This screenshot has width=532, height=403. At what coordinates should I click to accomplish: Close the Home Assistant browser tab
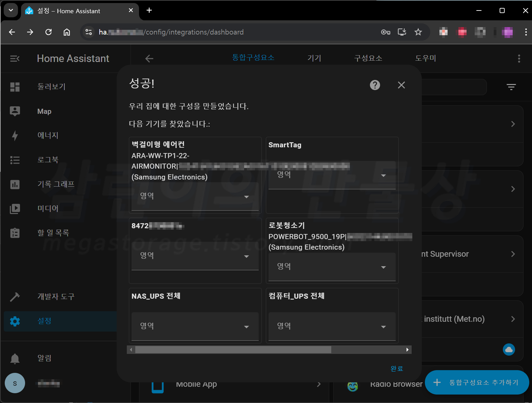(131, 10)
